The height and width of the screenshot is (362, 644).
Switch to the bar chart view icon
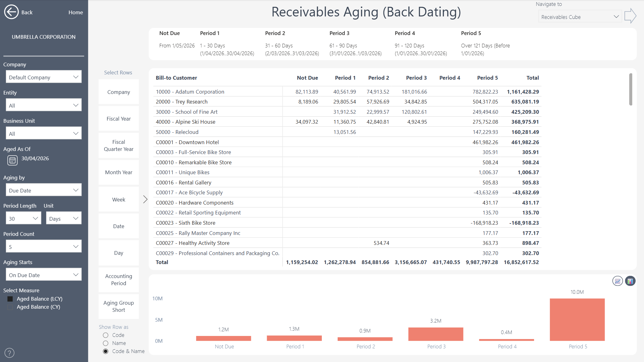click(630, 281)
